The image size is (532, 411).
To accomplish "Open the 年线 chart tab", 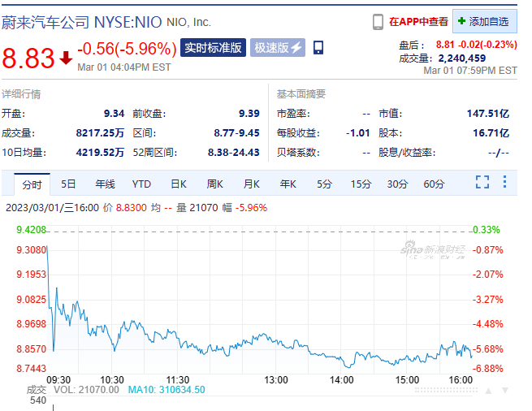I will coord(105,184).
